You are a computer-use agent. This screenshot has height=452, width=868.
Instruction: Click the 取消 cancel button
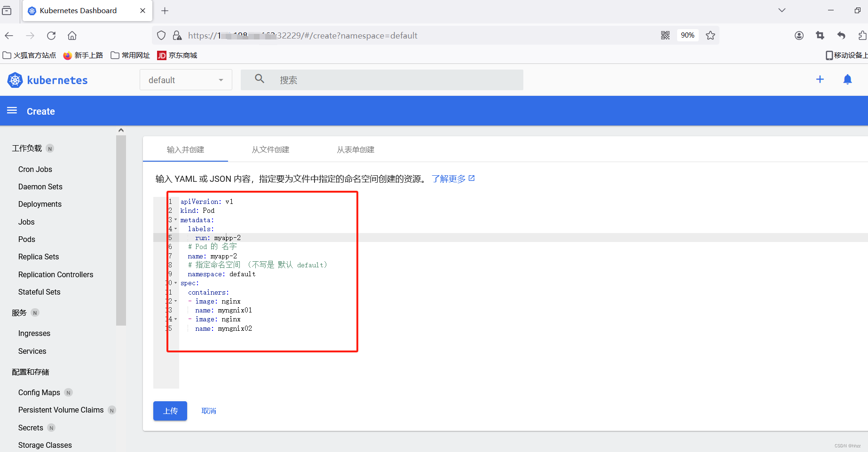point(209,411)
